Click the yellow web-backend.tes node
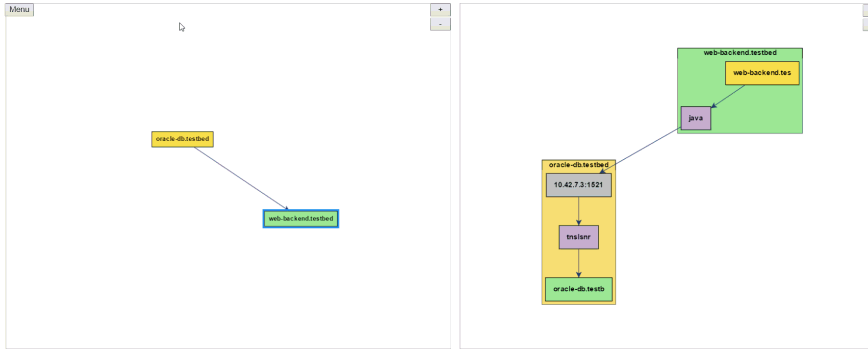 point(762,73)
